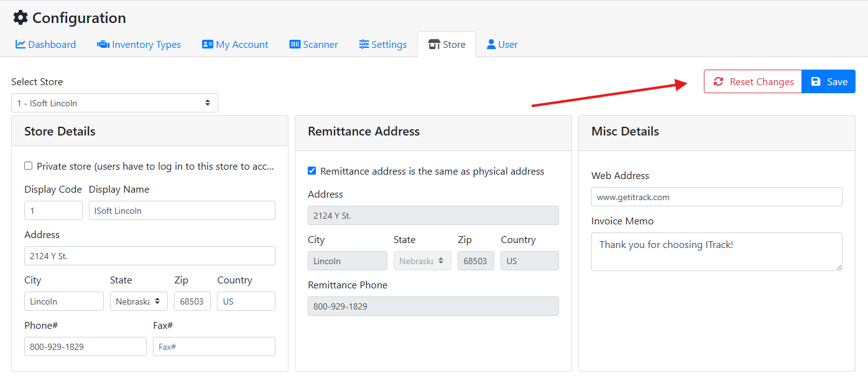The width and height of the screenshot is (868, 376).
Task: Click the blue Save button
Action: click(x=829, y=82)
